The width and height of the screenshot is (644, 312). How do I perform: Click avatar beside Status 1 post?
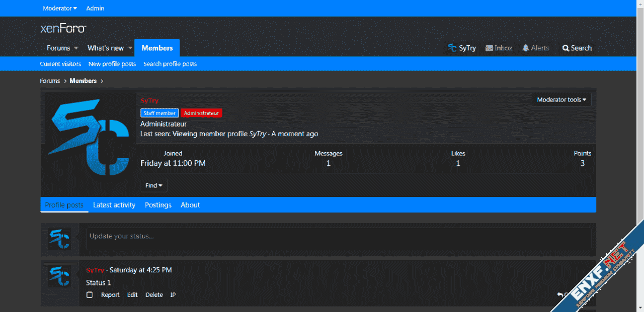[59, 277]
